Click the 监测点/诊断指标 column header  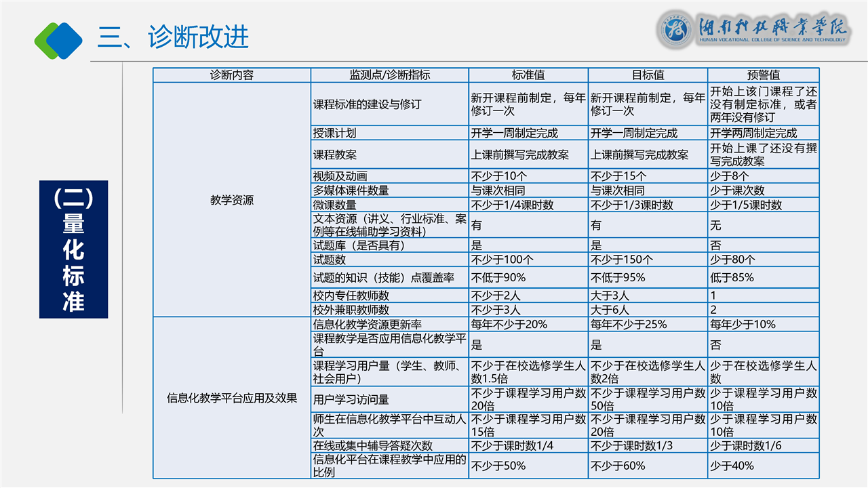coord(389,75)
